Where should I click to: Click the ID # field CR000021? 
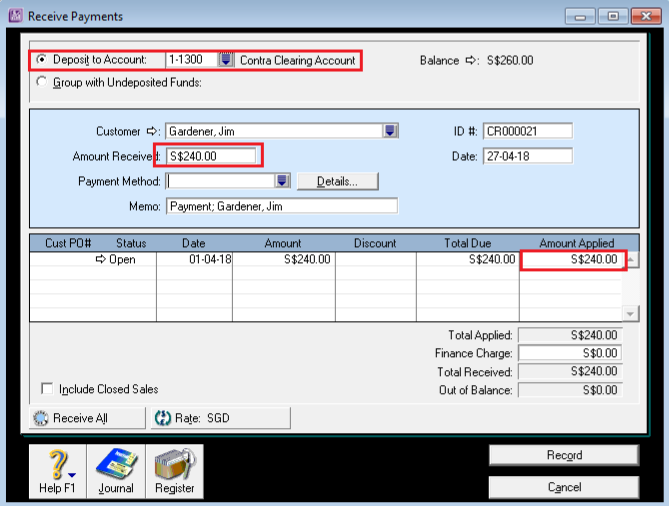coord(528,131)
